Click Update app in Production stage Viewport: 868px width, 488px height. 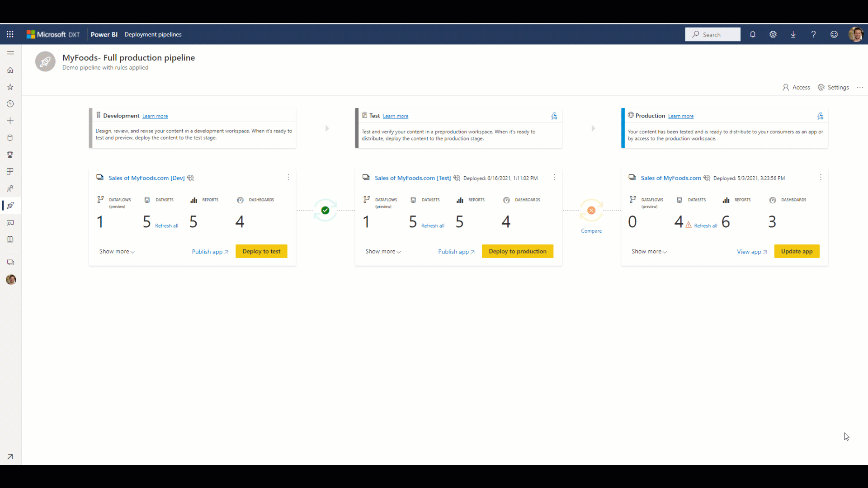[797, 251]
